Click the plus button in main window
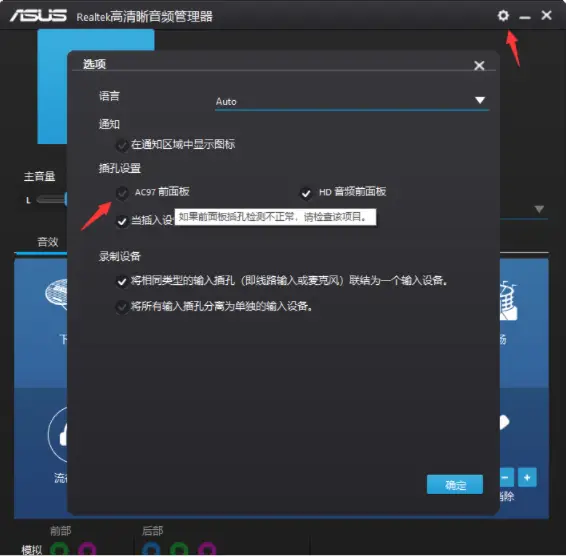 tap(527, 478)
